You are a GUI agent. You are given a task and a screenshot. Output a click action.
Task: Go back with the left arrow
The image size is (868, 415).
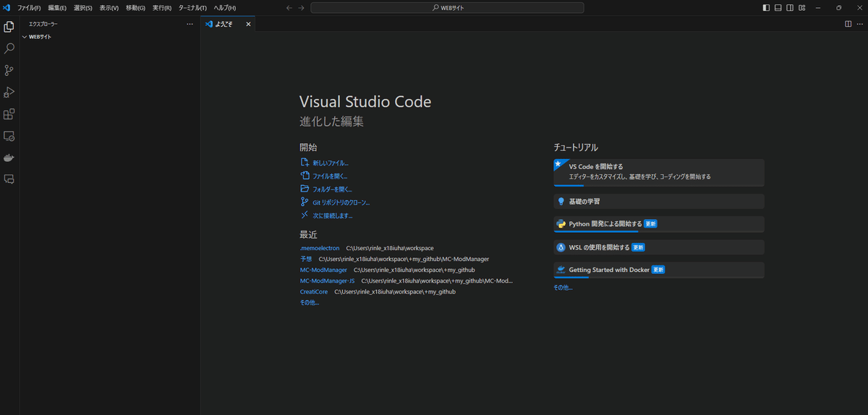[289, 7]
